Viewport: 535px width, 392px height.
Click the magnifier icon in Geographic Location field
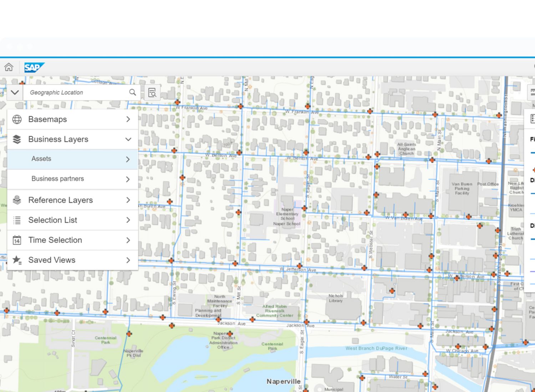pos(132,92)
